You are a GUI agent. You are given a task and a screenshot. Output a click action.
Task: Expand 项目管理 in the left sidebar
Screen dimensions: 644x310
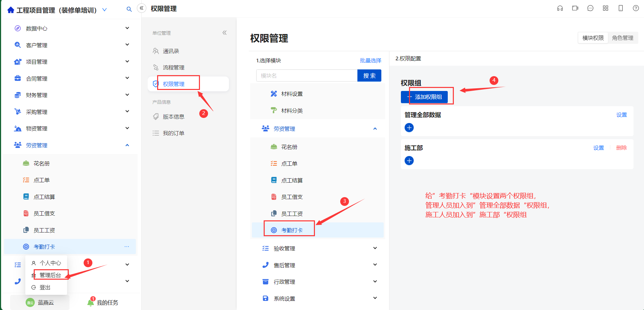click(x=127, y=61)
